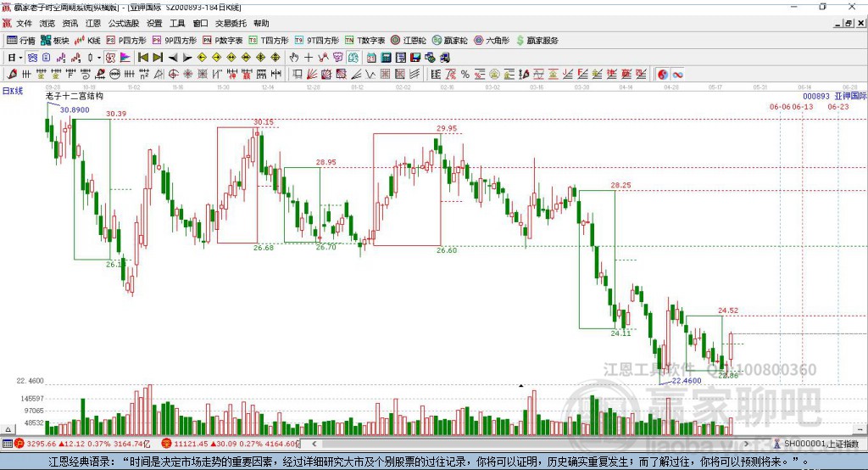Toggle the infinity loop icon
Screen dimensions: 868x470
pyautogui.click(x=677, y=75)
